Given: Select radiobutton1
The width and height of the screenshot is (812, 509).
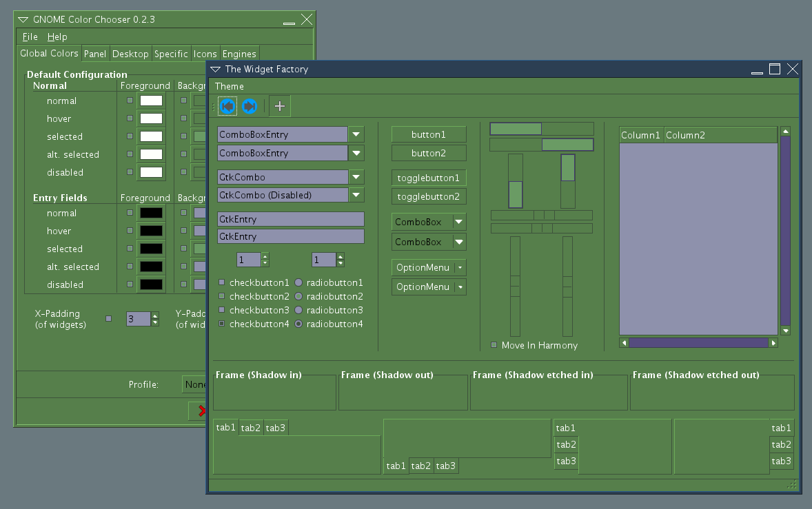Looking at the screenshot, I should [298, 282].
